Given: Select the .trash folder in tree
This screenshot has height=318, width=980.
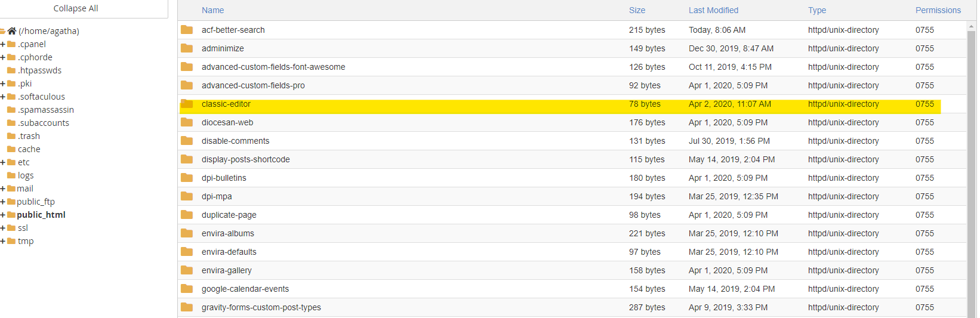Looking at the screenshot, I should (29, 136).
